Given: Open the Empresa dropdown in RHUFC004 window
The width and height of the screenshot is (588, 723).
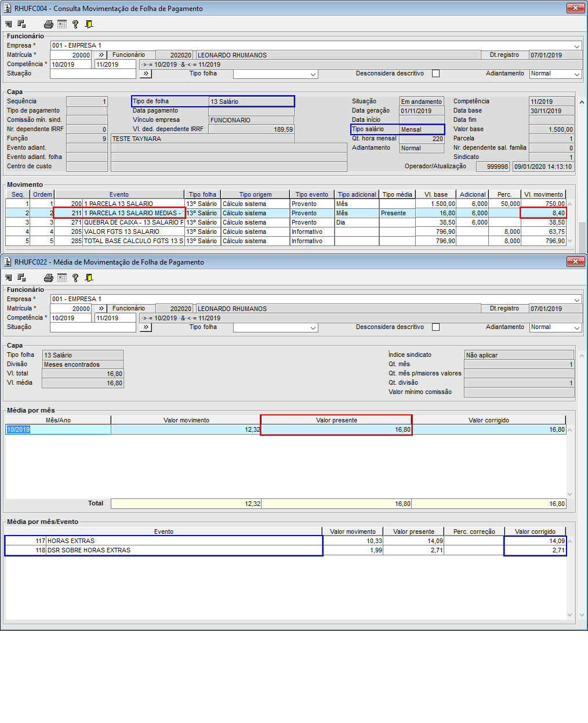Looking at the screenshot, I should 577,46.
